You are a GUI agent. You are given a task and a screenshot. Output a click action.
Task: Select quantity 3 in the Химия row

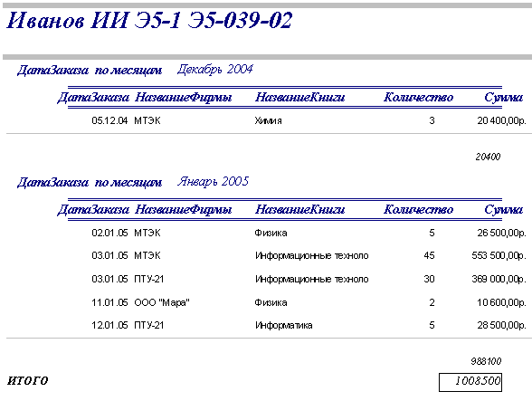tap(432, 120)
